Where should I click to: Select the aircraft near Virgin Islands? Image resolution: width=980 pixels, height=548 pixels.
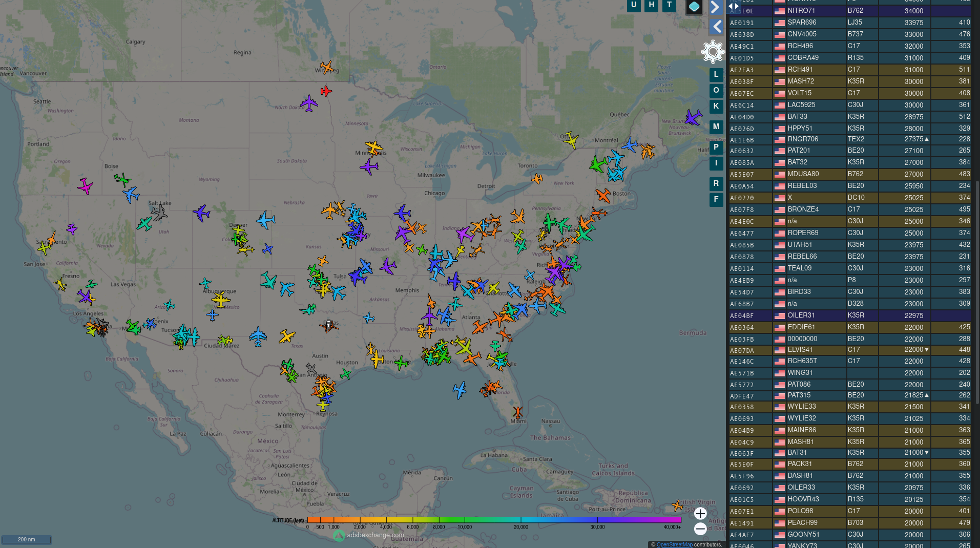[677, 506]
